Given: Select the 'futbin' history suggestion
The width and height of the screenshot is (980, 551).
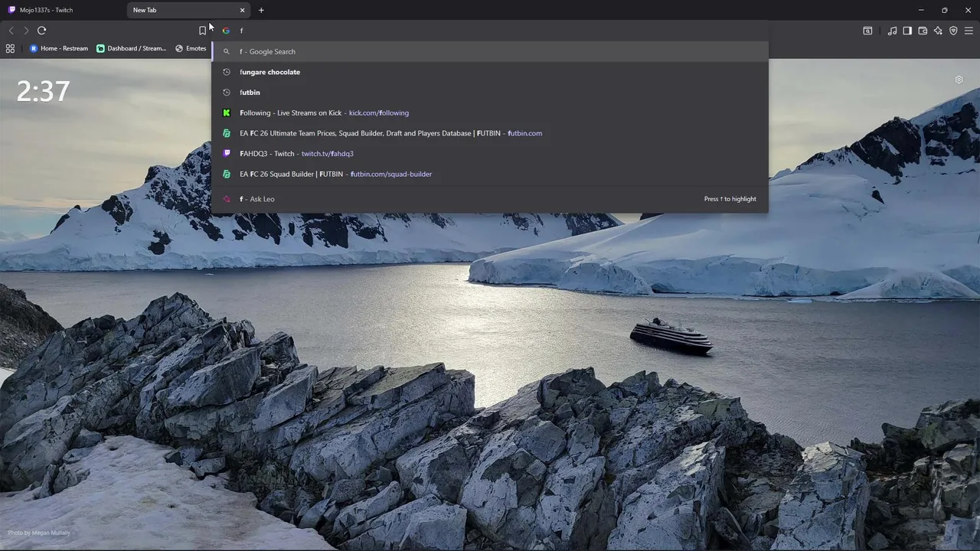Looking at the screenshot, I should point(490,93).
